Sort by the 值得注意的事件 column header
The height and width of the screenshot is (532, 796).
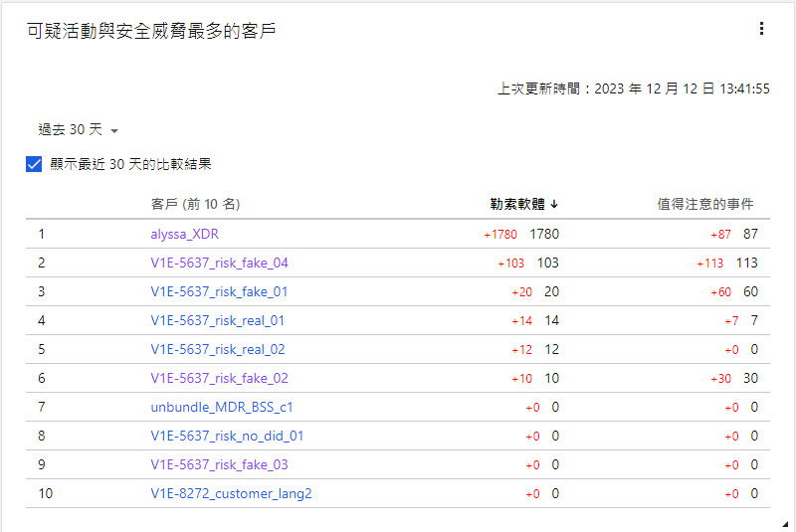click(x=704, y=204)
